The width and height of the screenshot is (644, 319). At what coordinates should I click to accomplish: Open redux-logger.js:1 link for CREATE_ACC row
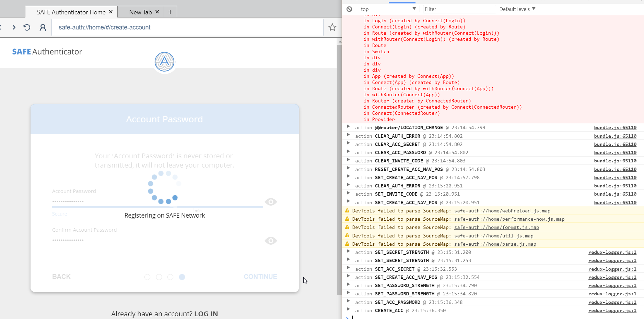point(612,310)
